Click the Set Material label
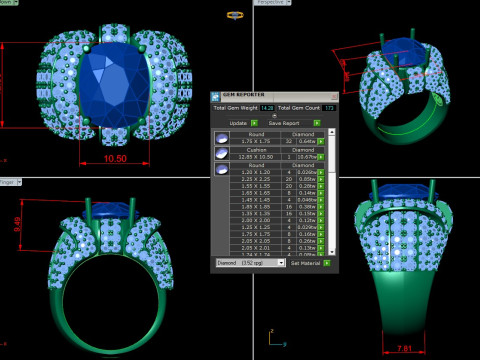This screenshot has height=360, width=480. 305,263
